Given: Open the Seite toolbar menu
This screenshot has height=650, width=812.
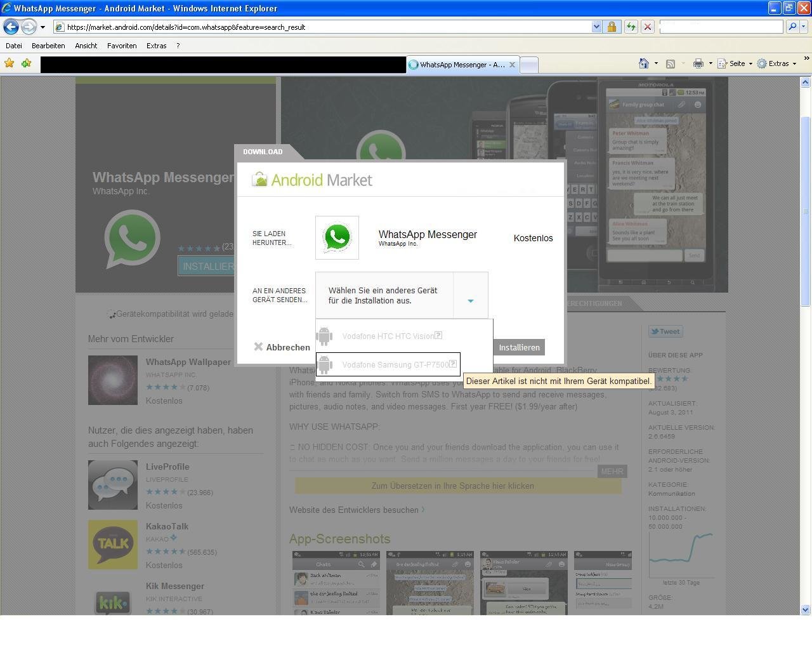Looking at the screenshot, I should tap(735, 63).
